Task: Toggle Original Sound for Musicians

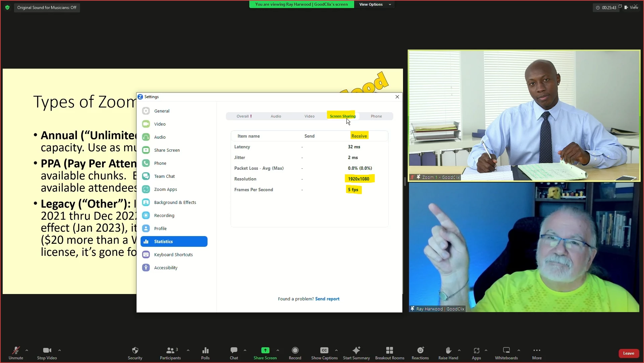Action: [47, 7]
